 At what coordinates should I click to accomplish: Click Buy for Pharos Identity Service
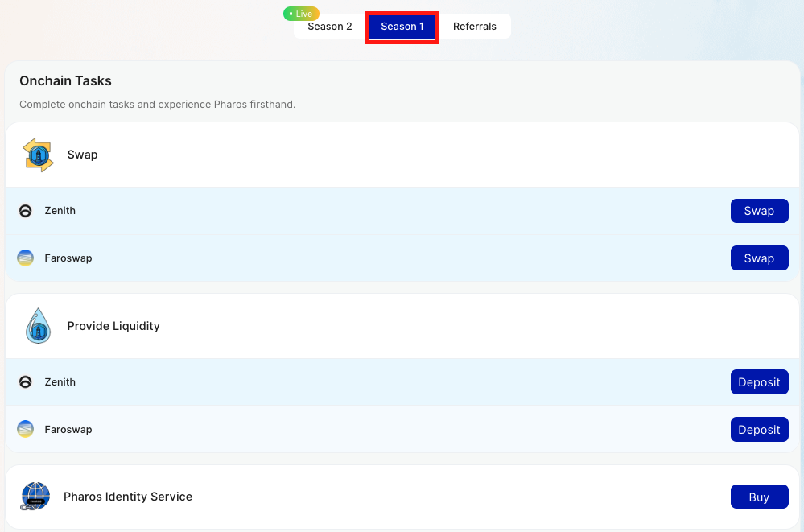coord(759,497)
